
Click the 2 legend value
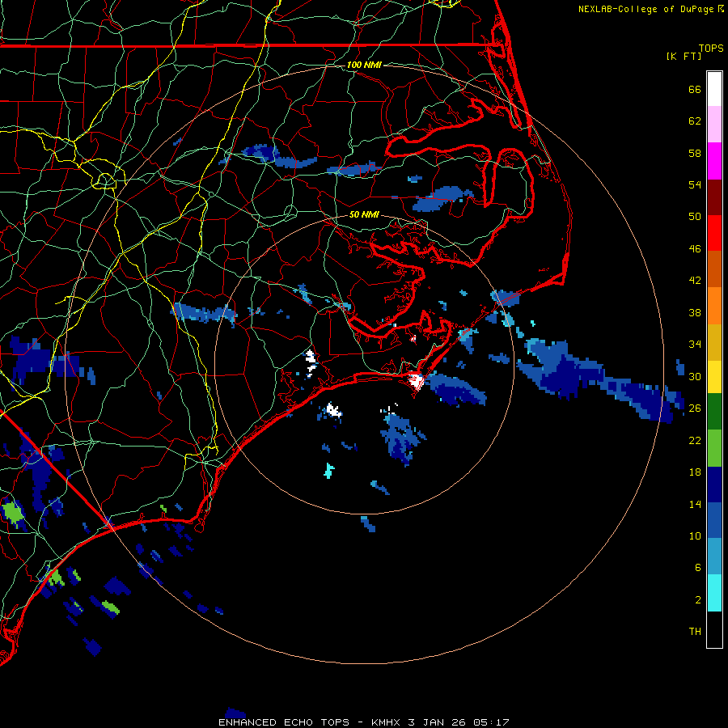[698, 600]
